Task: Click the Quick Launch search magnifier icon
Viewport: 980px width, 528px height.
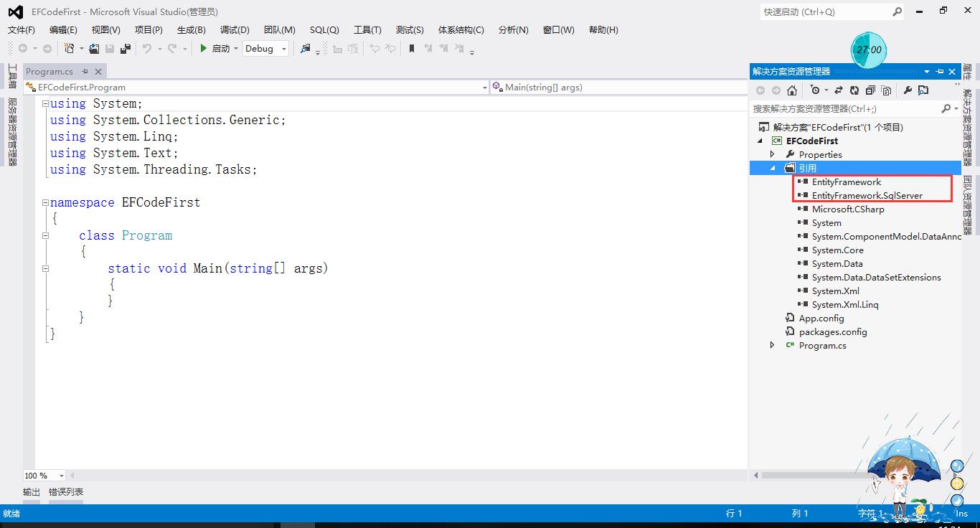Action: tap(897, 11)
